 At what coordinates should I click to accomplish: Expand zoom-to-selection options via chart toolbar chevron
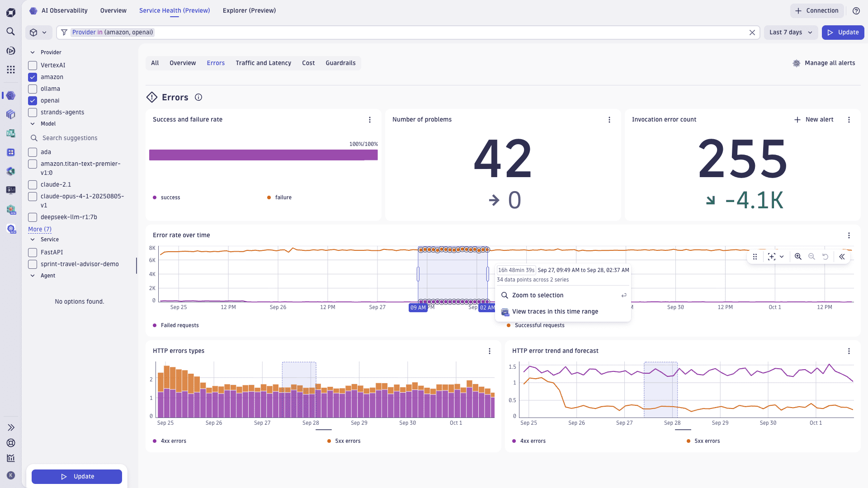pyautogui.click(x=783, y=257)
